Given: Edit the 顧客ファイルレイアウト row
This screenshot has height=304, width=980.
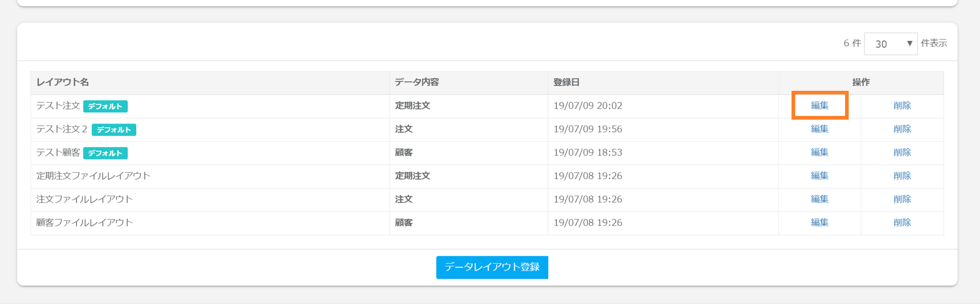Looking at the screenshot, I should [819, 223].
